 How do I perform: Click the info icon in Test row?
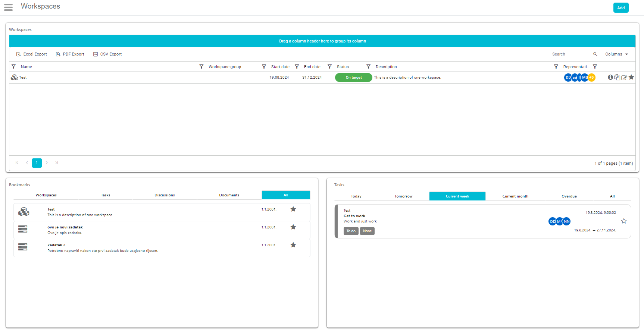click(x=610, y=77)
